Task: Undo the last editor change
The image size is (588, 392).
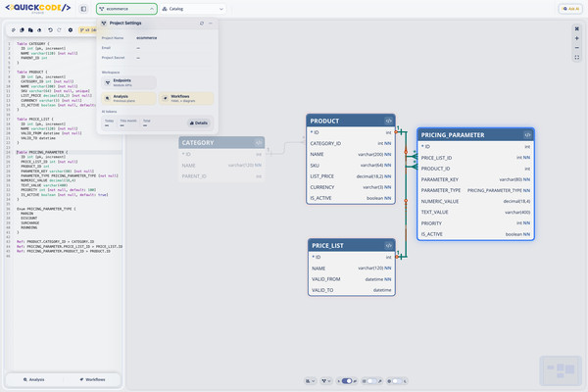Action: (50, 30)
